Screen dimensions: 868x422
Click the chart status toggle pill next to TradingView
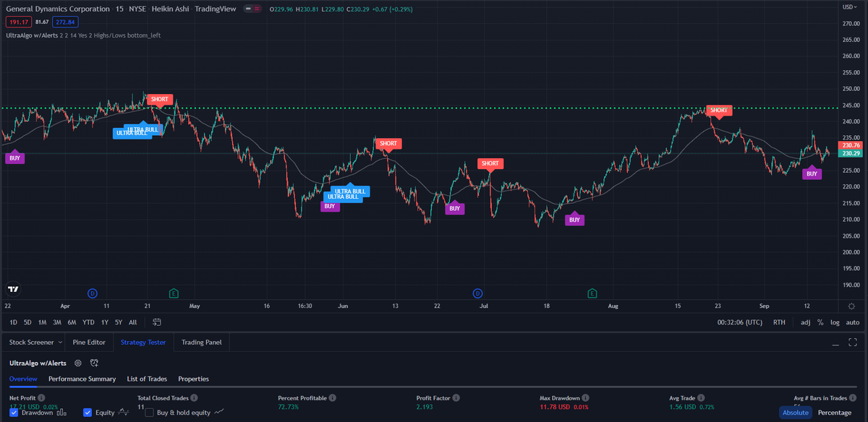tap(253, 9)
